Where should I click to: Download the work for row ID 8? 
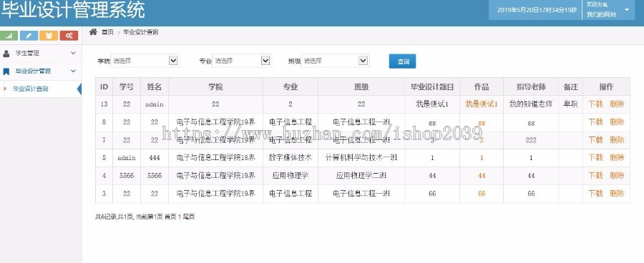[595, 122]
